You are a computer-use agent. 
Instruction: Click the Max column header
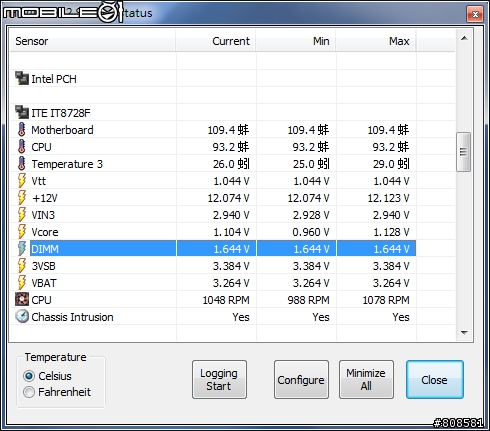[x=376, y=41]
